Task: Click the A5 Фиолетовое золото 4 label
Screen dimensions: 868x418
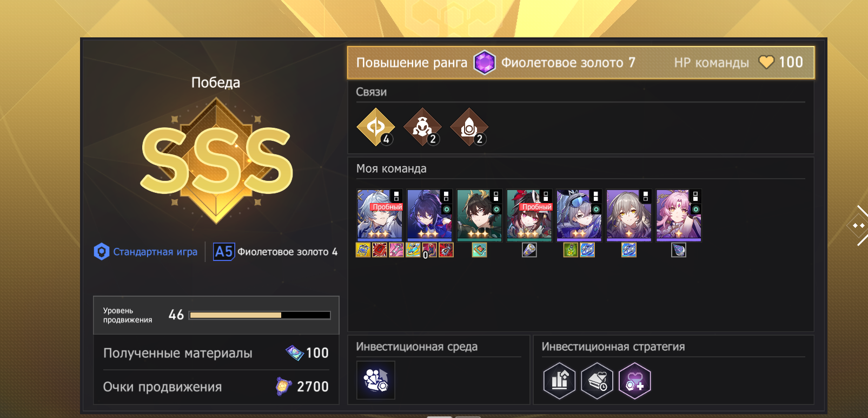Action: [275, 252]
